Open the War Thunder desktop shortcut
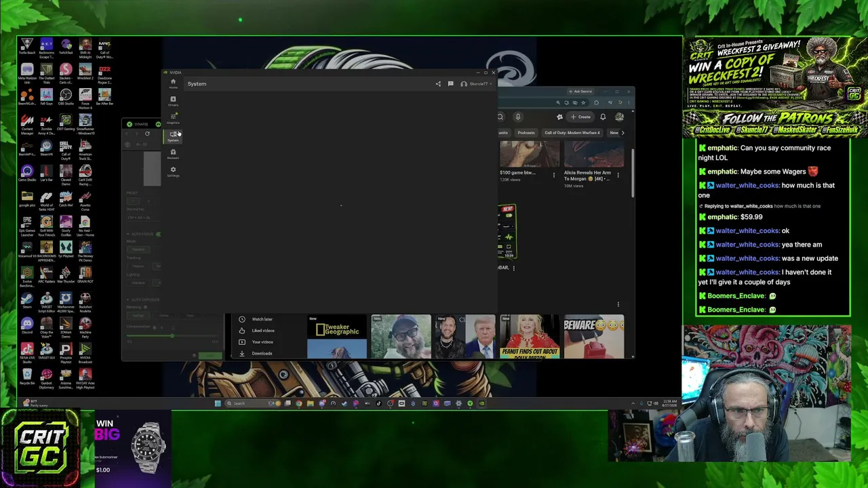The height and width of the screenshot is (488, 868). pos(66,276)
